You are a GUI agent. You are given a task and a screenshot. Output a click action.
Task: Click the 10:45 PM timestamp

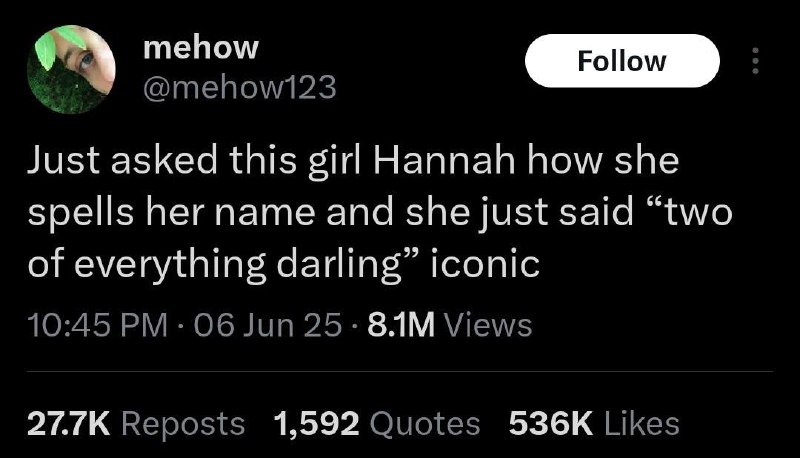(x=97, y=324)
